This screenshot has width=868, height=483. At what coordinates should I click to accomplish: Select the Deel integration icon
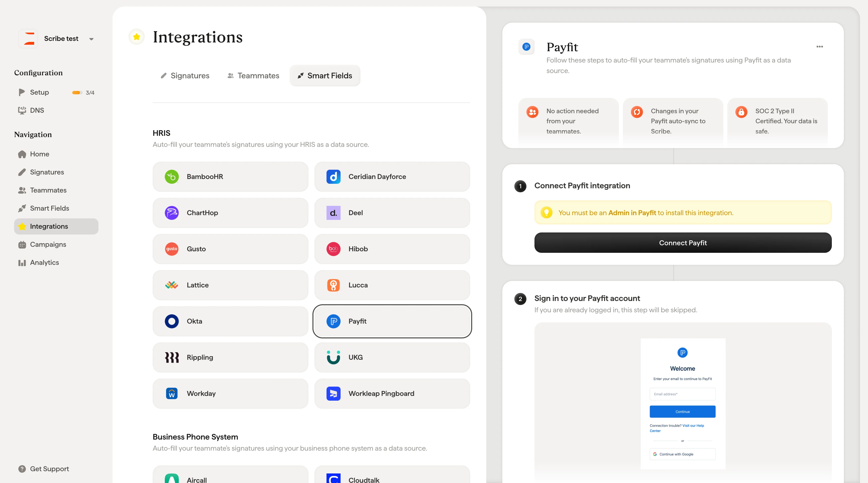click(x=333, y=213)
